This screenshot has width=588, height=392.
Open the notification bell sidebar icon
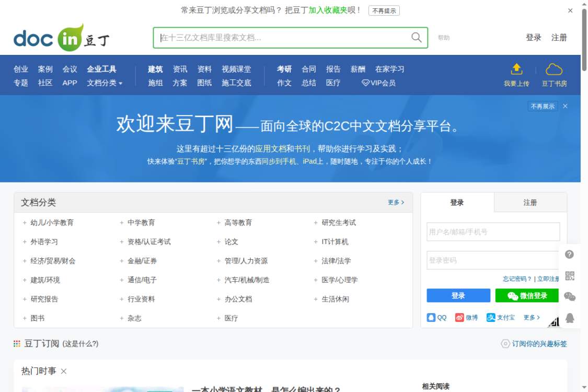(x=570, y=318)
